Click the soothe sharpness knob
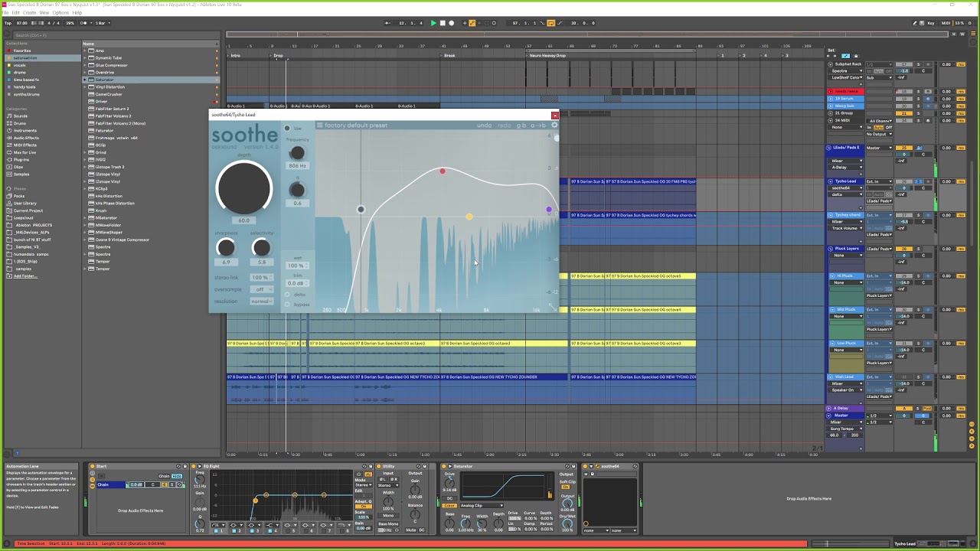Screen dimensions: 980x551 pos(226,247)
